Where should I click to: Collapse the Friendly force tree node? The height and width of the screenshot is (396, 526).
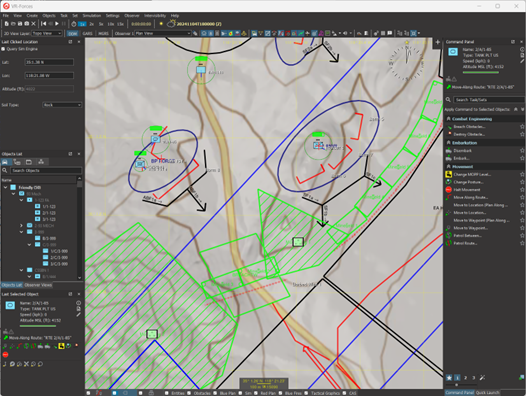point(6,187)
